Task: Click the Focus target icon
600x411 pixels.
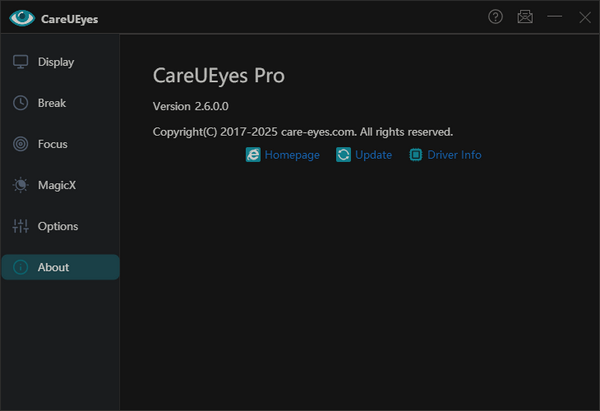Action: click(x=20, y=144)
